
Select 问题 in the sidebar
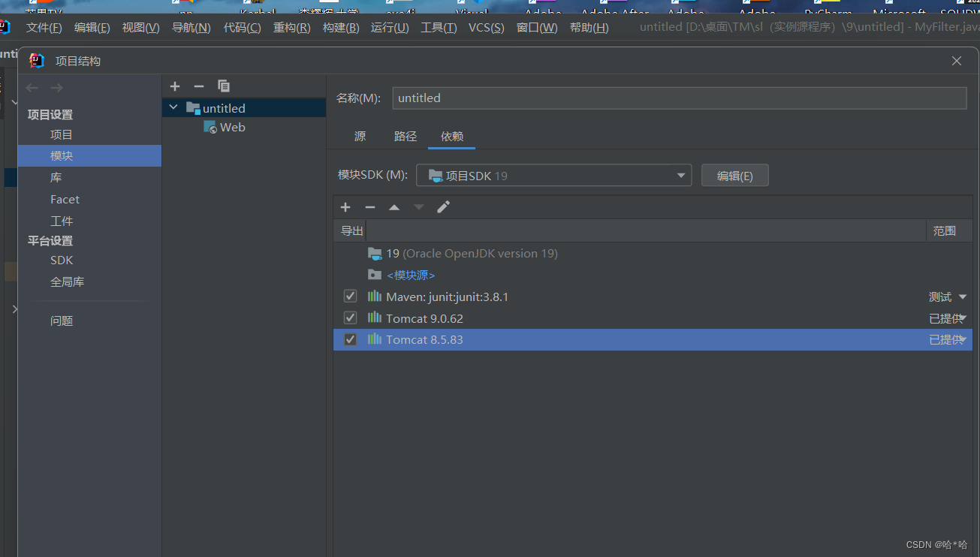pyautogui.click(x=62, y=321)
